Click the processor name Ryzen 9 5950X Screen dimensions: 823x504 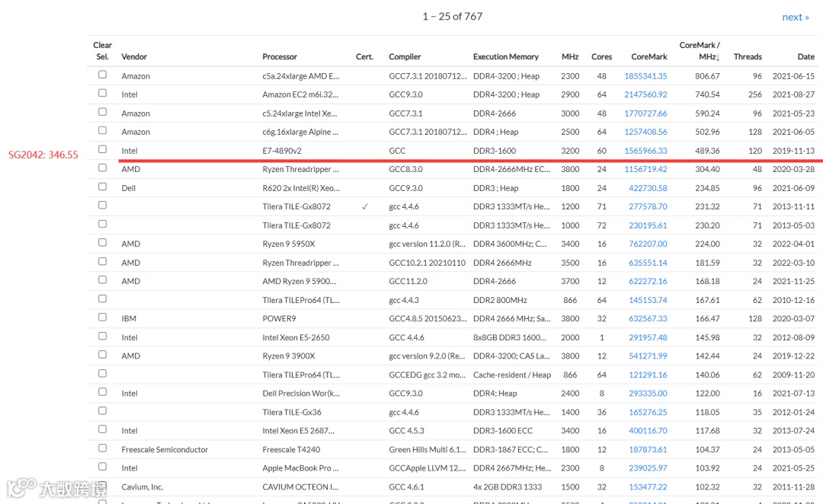pos(289,244)
